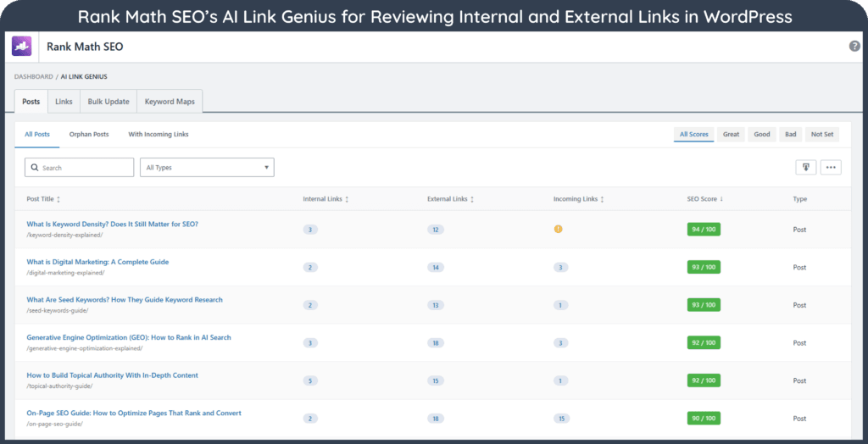Click the Rank Math SEO logo icon
This screenshot has width=868, height=444.
(21, 47)
